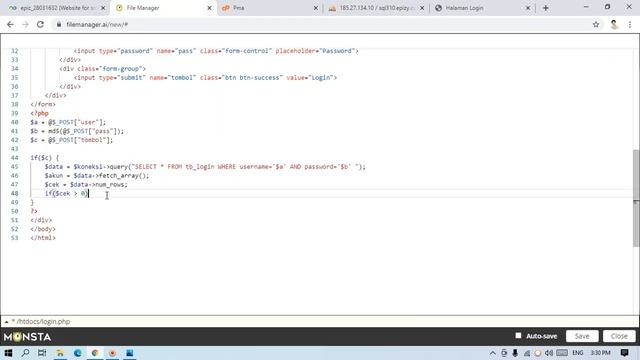This screenshot has height=360, width=640.
Task: Switch to Chrome in taskbar
Action: [x=95, y=353]
